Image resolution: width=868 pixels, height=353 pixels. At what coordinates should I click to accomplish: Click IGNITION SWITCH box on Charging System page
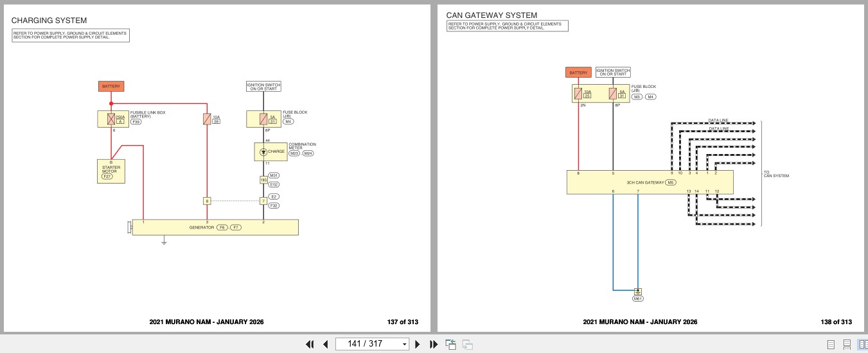point(263,86)
